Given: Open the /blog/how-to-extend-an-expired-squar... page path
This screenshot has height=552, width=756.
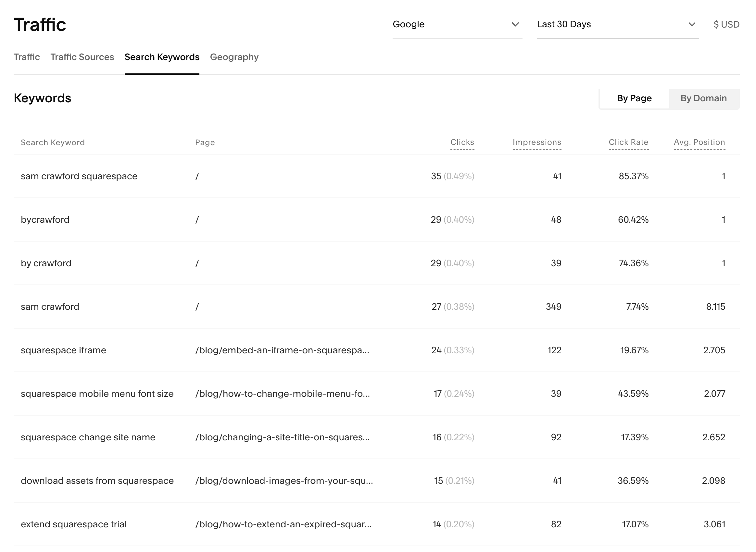Looking at the screenshot, I should pos(283,524).
